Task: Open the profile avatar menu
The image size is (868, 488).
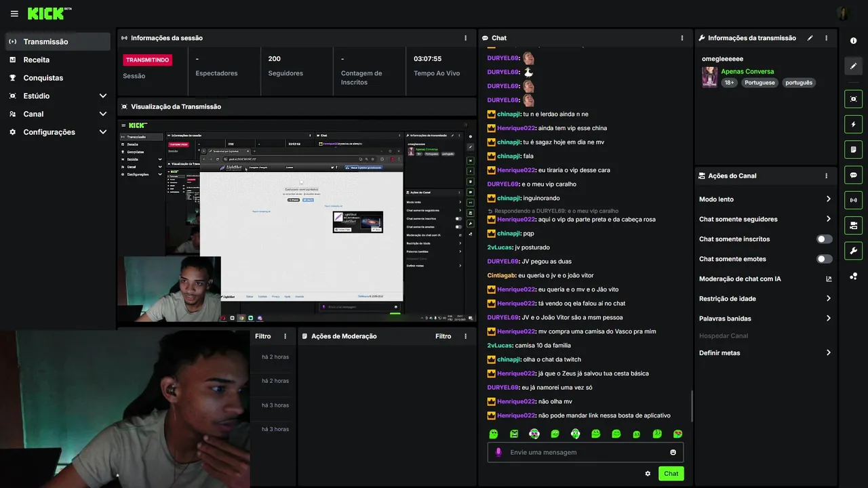Action: [x=843, y=14]
